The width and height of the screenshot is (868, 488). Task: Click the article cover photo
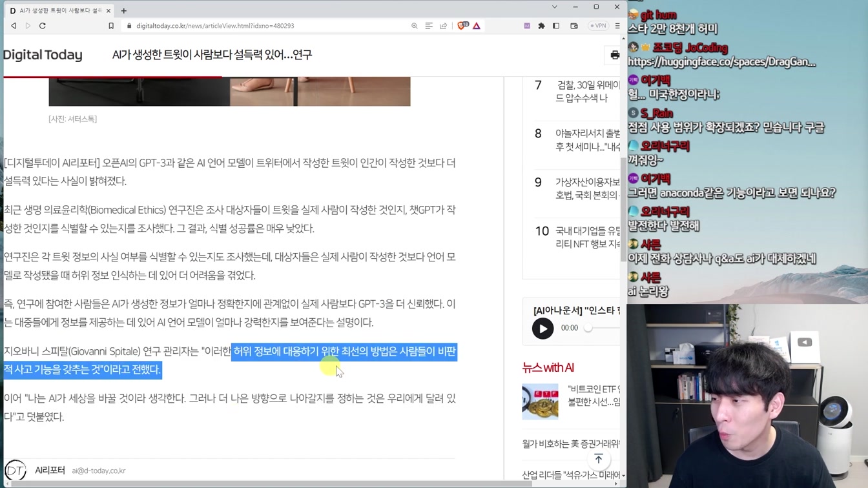[x=229, y=91]
